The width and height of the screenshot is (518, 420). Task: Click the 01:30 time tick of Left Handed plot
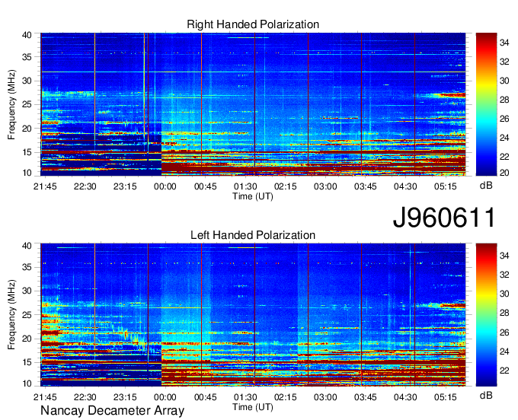(245, 397)
